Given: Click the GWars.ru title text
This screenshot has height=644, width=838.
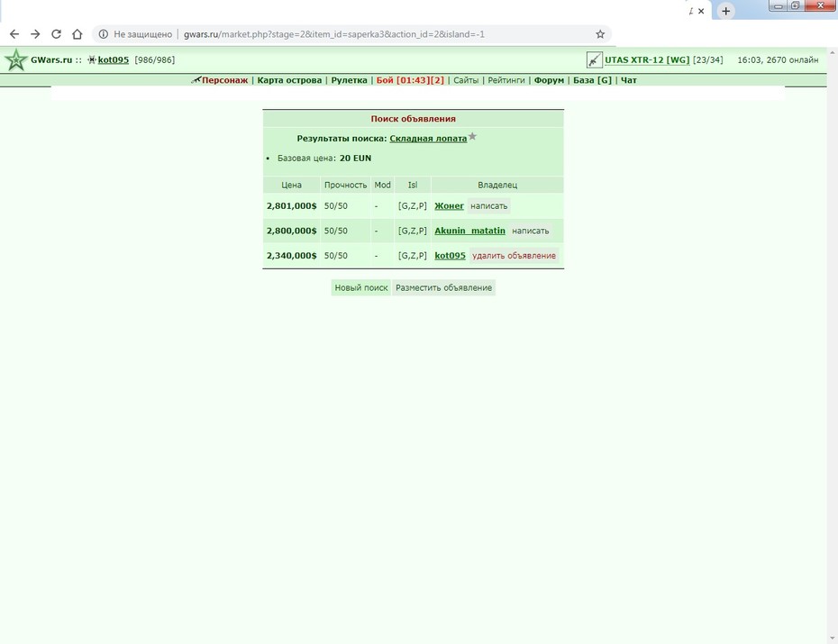Looking at the screenshot, I should tap(51, 59).
